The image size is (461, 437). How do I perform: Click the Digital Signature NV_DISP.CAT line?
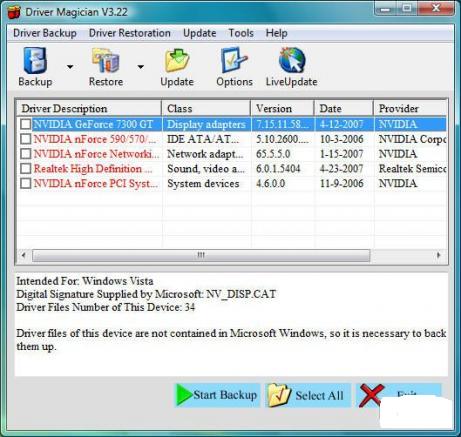coord(146,294)
